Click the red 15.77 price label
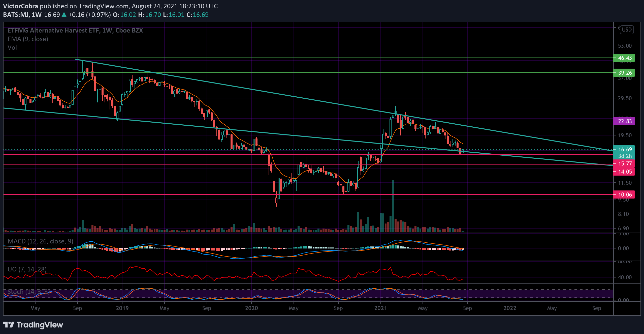This screenshot has height=334, width=644. coord(624,163)
